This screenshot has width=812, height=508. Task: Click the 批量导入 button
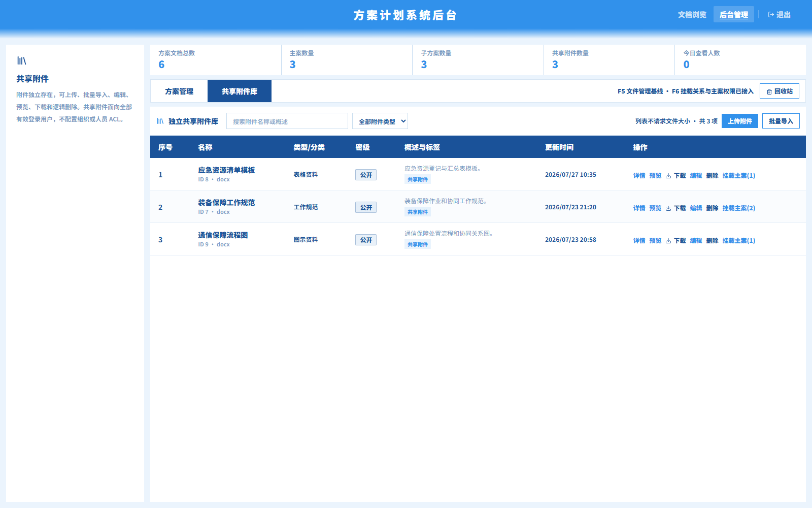781,121
